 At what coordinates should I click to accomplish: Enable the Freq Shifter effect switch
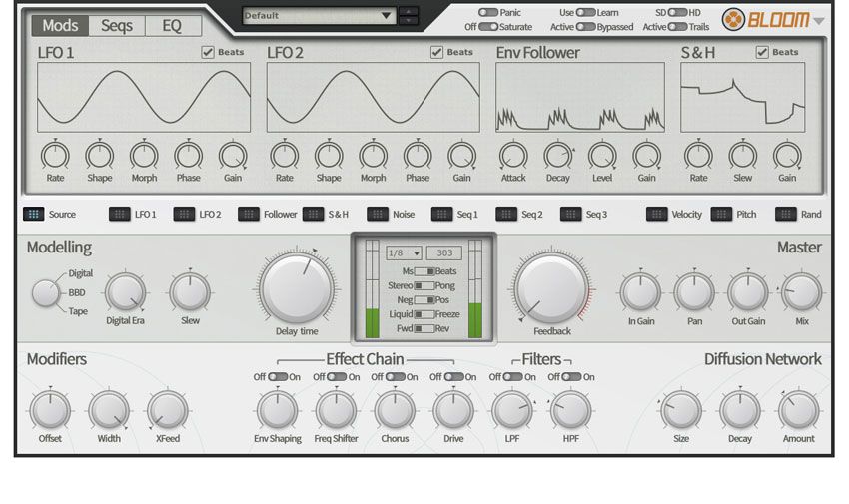coord(337,377)
